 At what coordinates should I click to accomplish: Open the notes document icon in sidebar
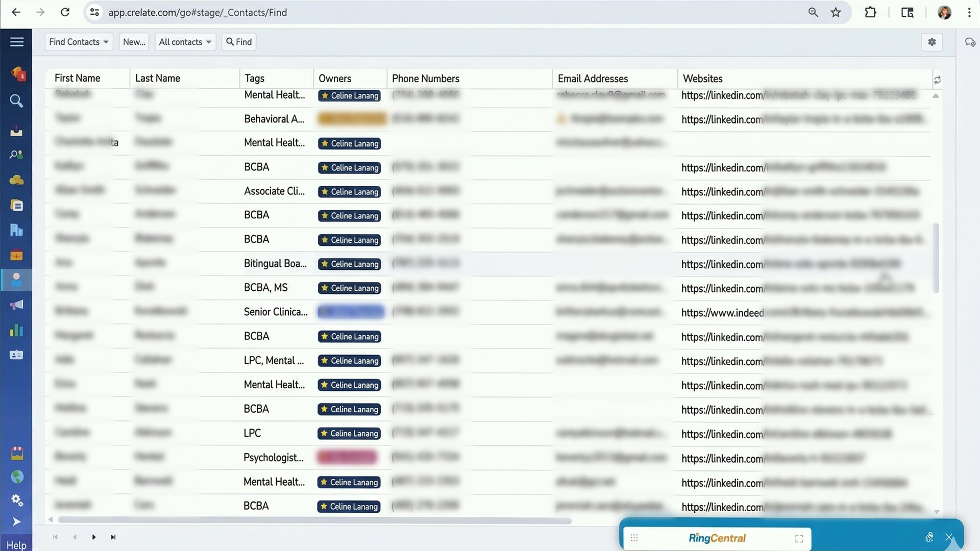[16, 205]
